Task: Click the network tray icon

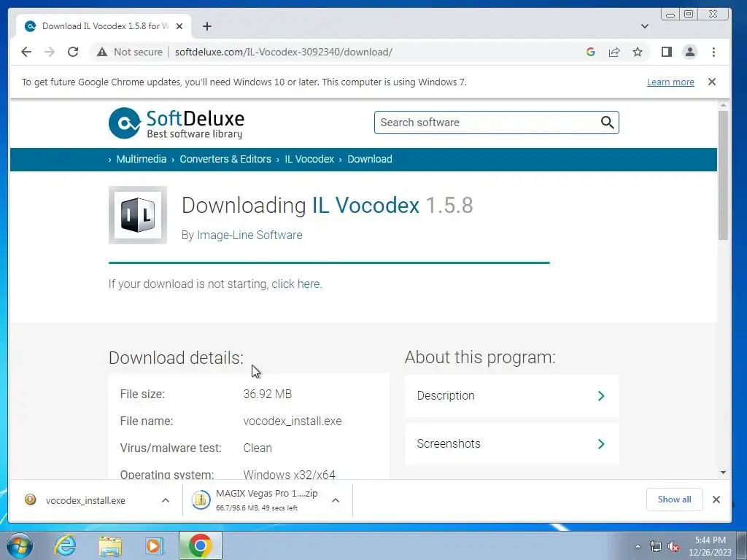Action: pos(656,547)
